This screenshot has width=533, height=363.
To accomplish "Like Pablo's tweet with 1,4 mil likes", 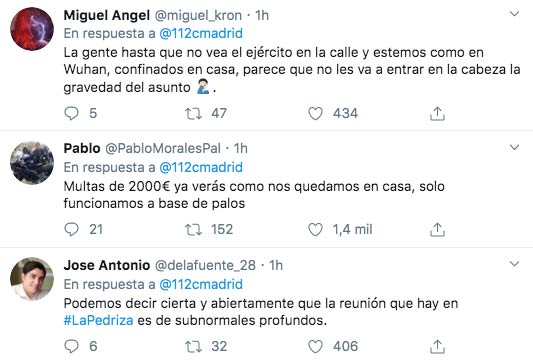I will 315,230.
